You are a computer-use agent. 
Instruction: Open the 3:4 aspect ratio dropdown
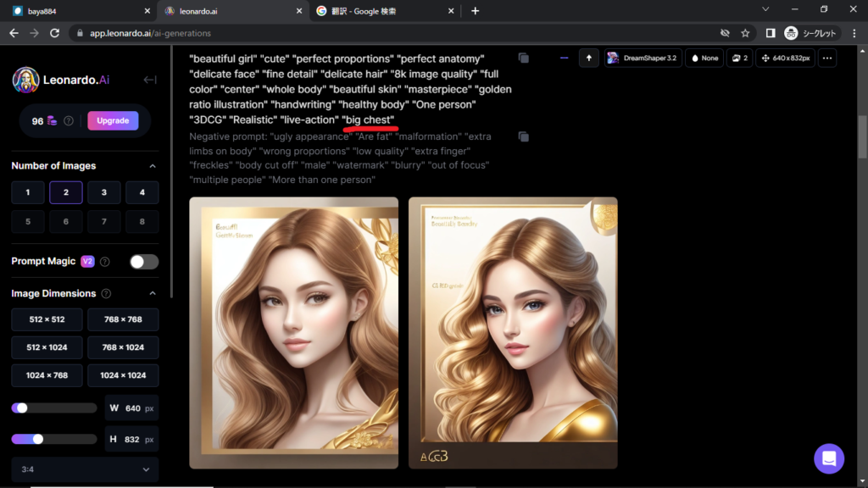tap(85, 469)
